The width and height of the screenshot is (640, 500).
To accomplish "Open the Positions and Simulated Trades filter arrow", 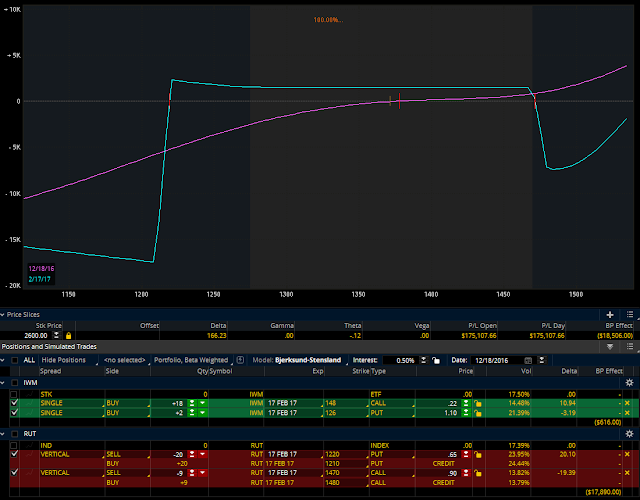I will click(610, 347).
